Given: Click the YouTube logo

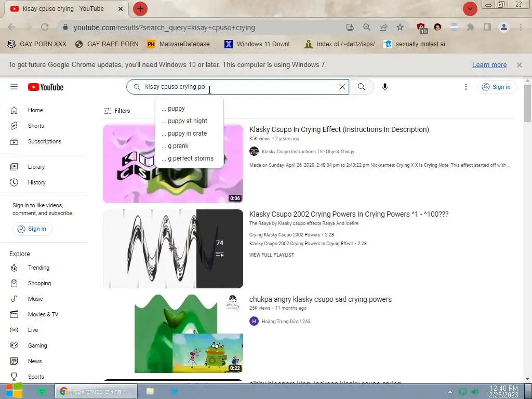Looking at the screenshot, I should pos(46,87).
